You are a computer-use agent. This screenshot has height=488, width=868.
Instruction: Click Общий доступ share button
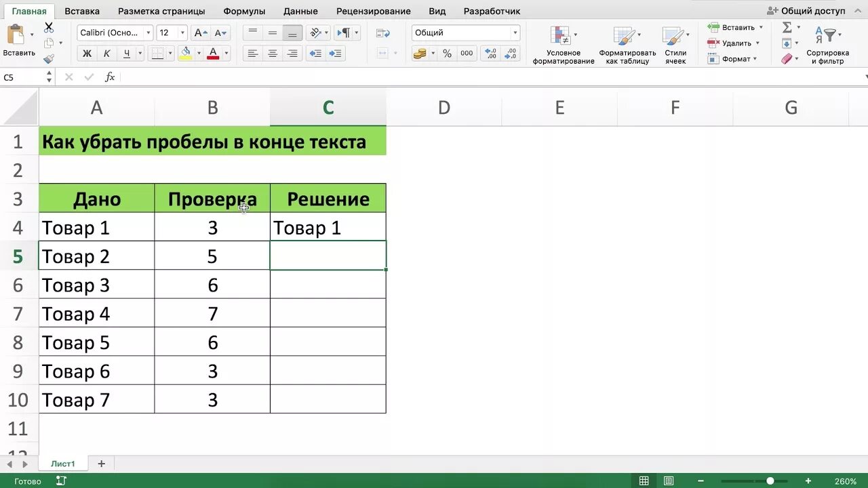tap(806, 11)
